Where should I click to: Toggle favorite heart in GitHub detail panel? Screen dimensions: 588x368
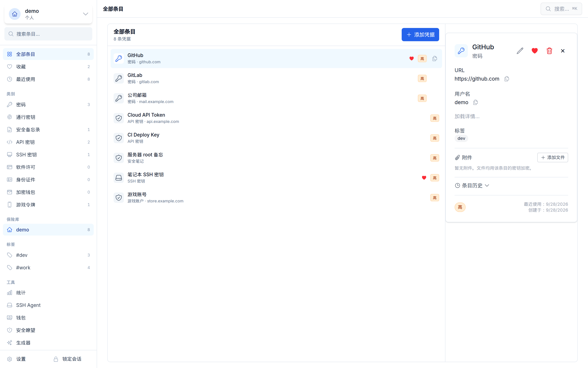[x=535, y=51]
